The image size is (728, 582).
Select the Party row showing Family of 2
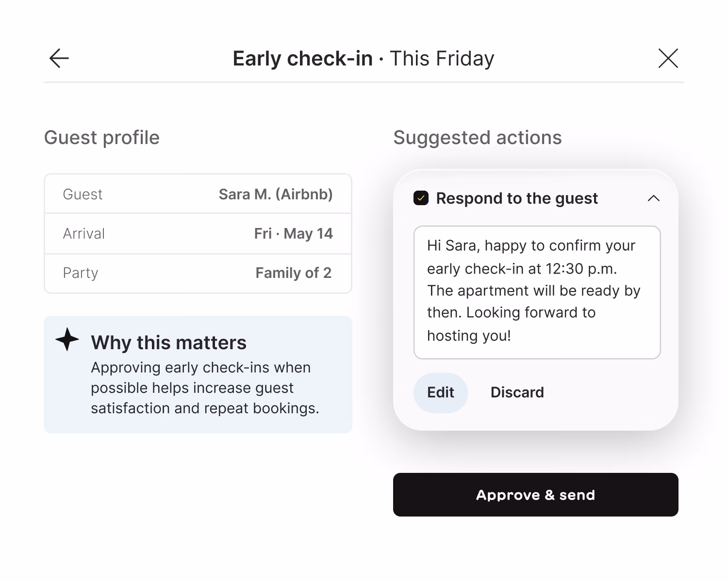(198, 273)
